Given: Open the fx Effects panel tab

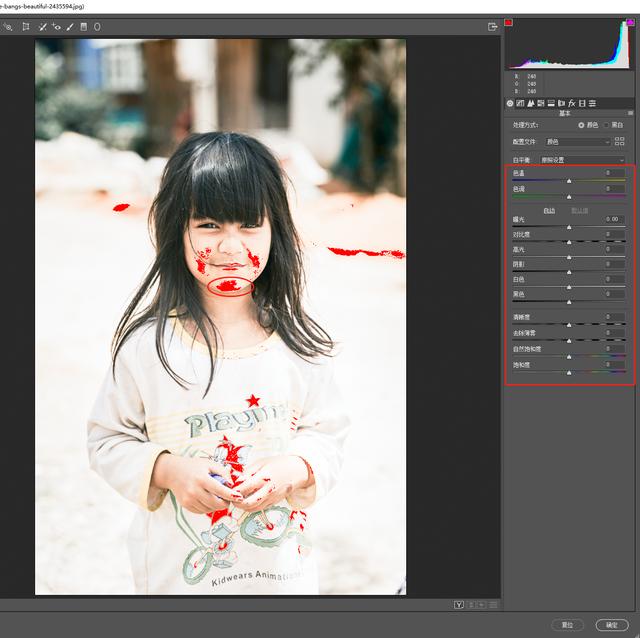Looking at the screenshot, I should coord(572,103).
